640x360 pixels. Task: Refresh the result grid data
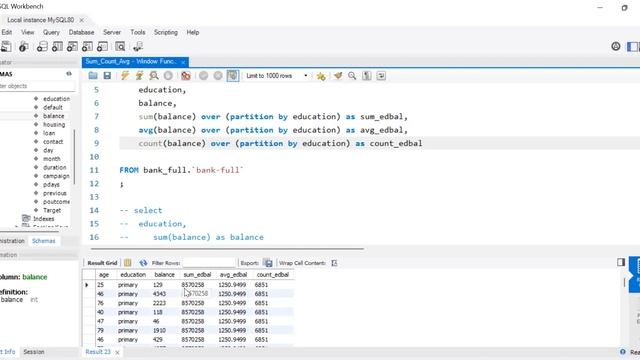143,263
